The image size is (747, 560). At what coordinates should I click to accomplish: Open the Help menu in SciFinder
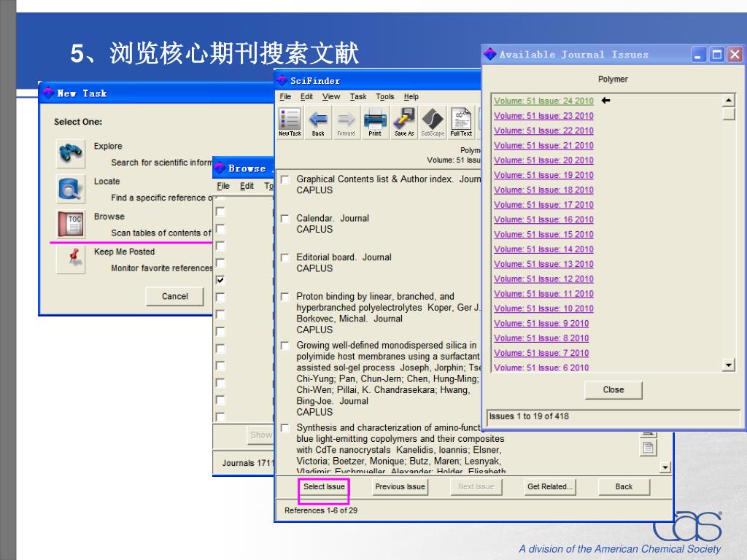(x=411, y=97)
